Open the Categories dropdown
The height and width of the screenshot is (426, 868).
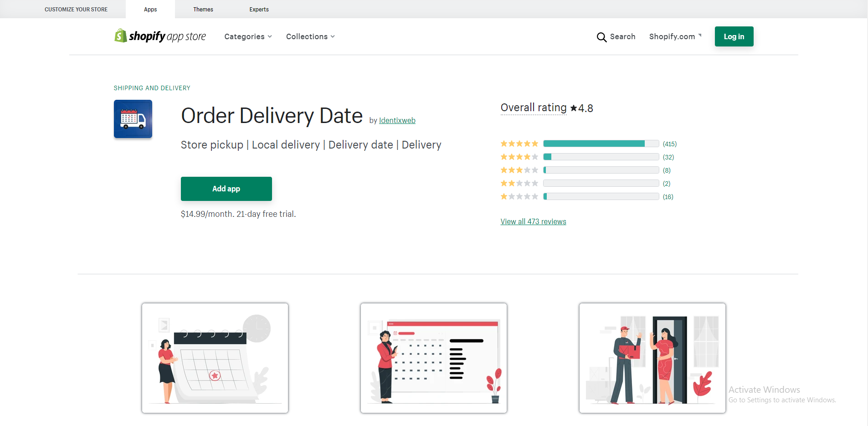click(247, 36)
